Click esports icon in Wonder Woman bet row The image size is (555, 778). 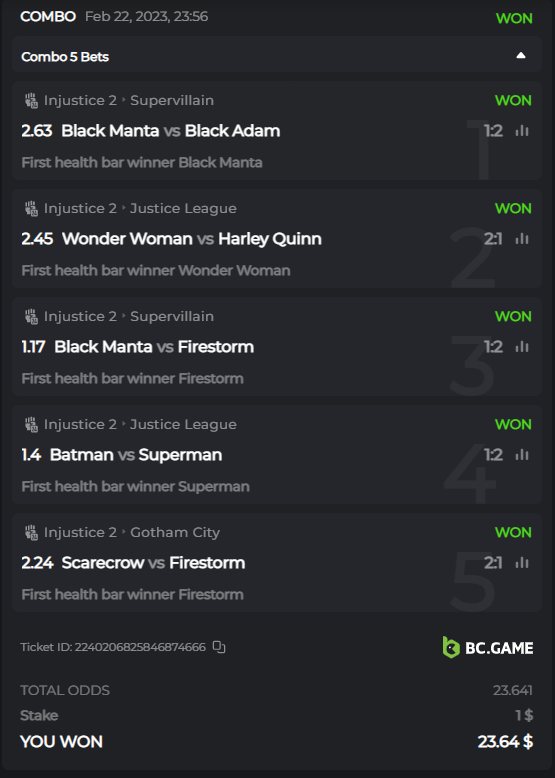tap(31, 208)
